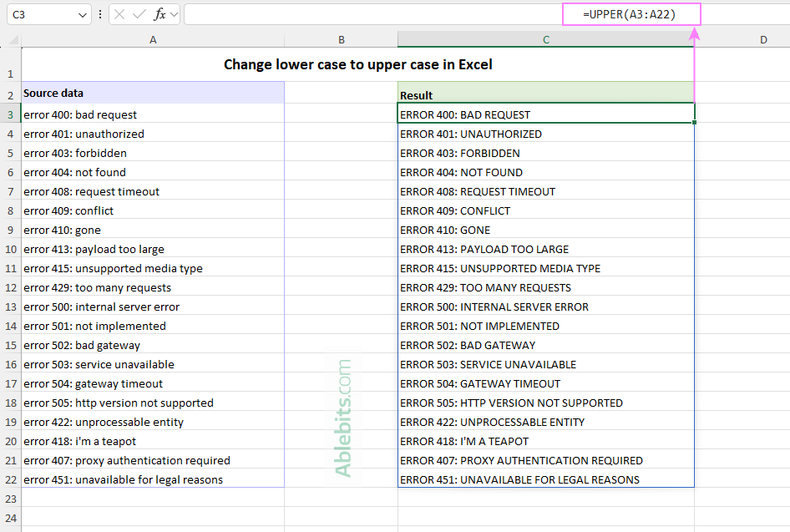
Task: Select the title 'Change lower case to upper case'
Action: [x=359, y=64]
